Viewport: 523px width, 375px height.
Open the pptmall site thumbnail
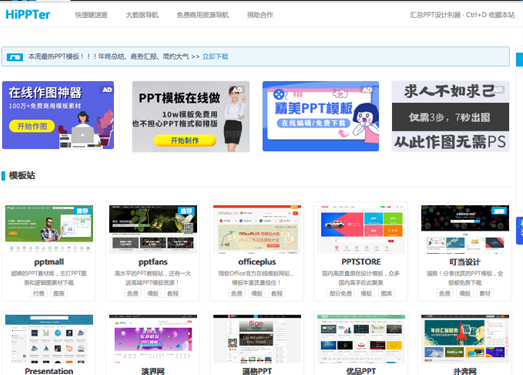point(49,229)
